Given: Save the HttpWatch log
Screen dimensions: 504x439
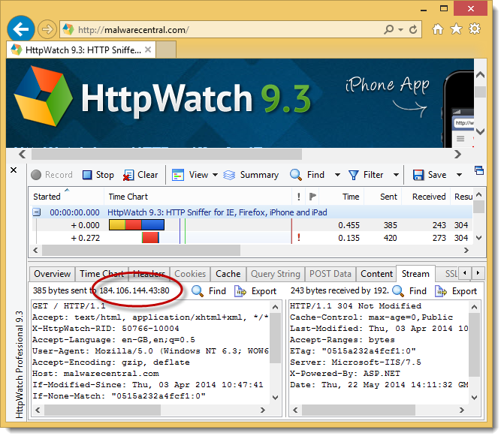Looking at the screenshot, I should 430,175.
